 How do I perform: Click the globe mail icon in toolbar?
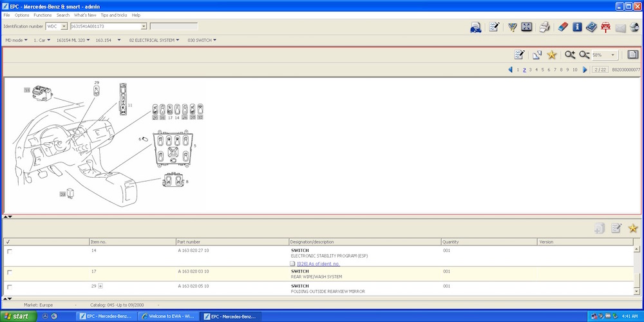(x=634, y=27)
